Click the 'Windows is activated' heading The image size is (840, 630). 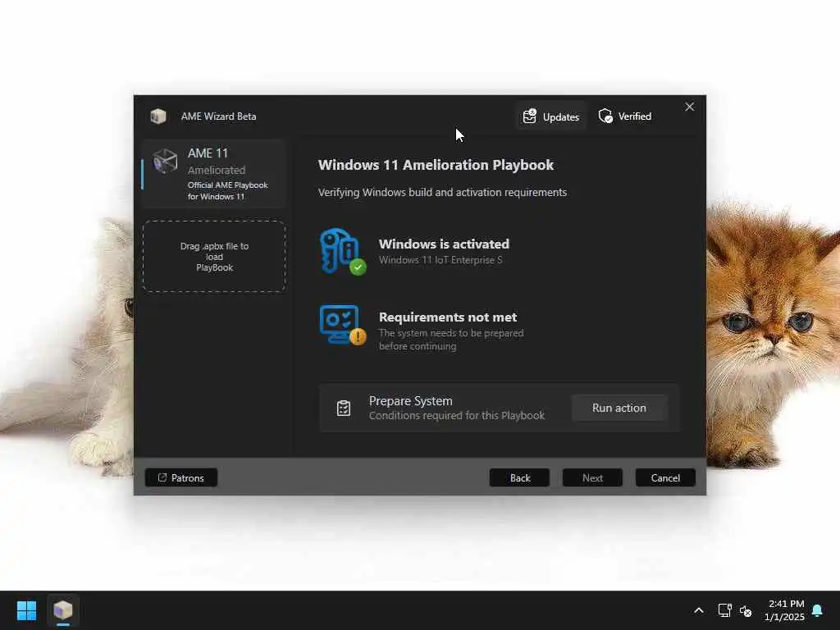(x=444, y=244)
